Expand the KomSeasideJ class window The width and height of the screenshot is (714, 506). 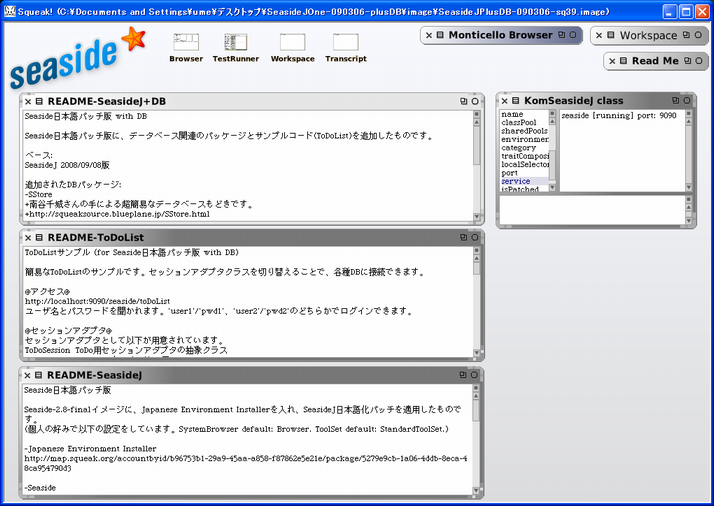pyautogui.click(x=676, y=100)
